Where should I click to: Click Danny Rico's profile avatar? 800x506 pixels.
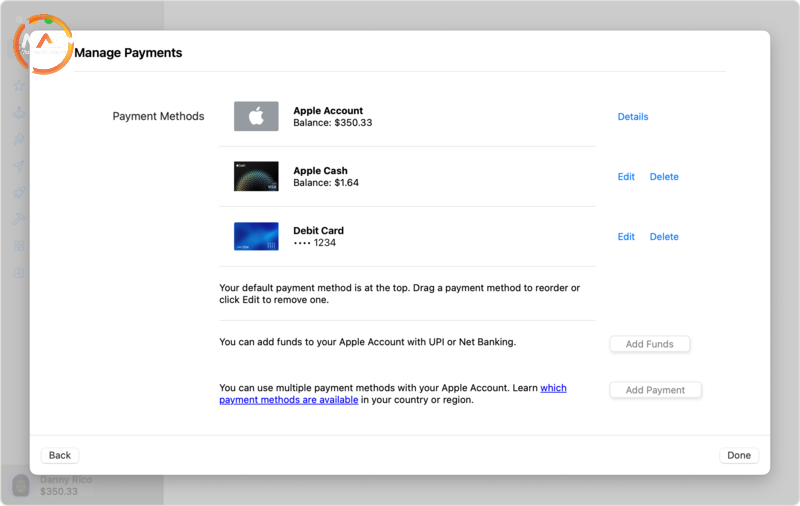point(20,486)
